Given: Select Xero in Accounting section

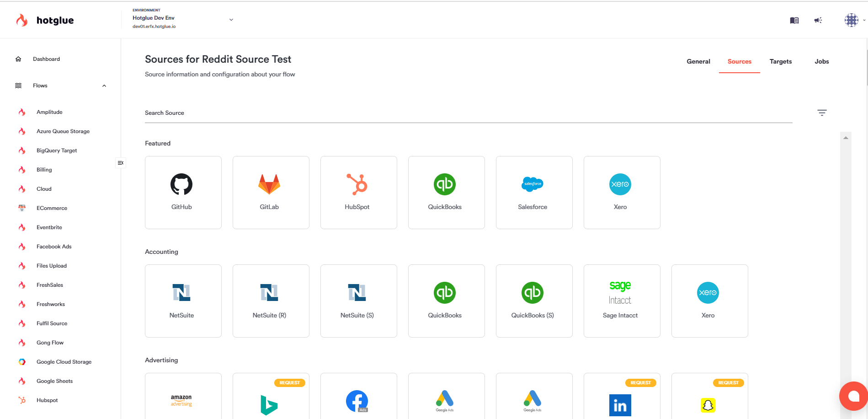Looking at the screenshot, I should click(710, 301).
